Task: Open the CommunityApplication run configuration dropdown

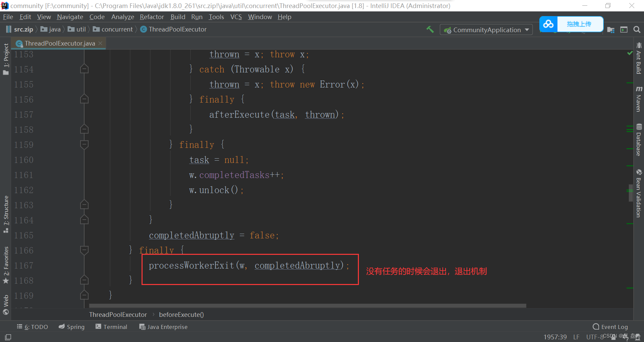Action: [486, 30]
